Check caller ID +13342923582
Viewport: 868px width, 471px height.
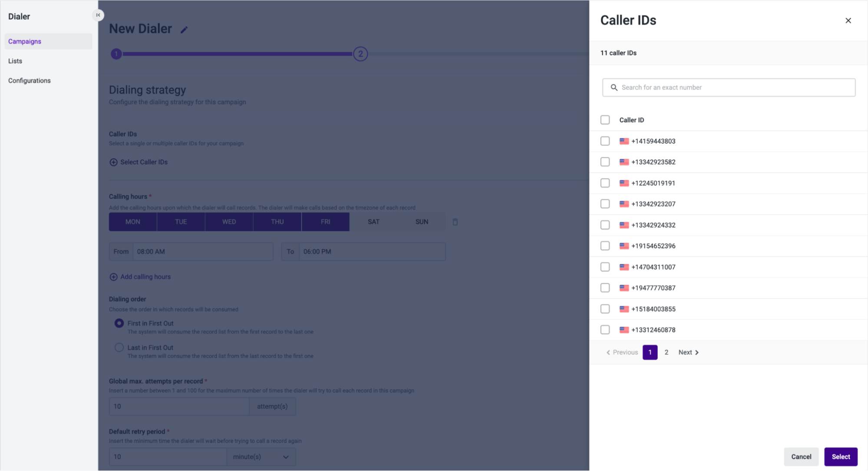click(x=605, y=162)
